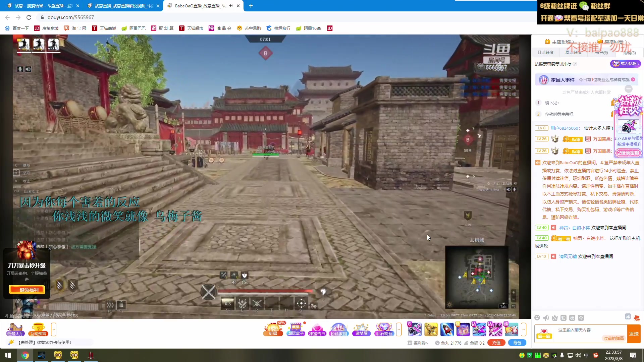Click the 发送 send button
644x362 pixels.
tap(634, 334)
